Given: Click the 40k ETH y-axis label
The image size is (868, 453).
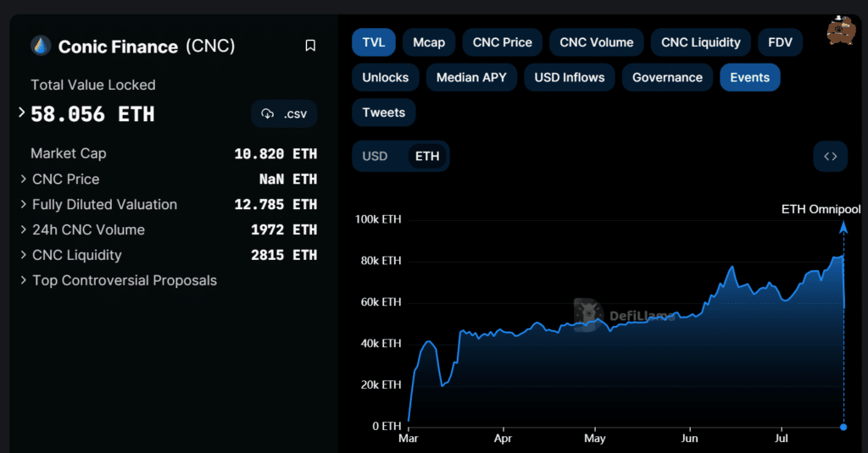Looking at the screenshot, I should pyautogui.click(x=381, y=344).
